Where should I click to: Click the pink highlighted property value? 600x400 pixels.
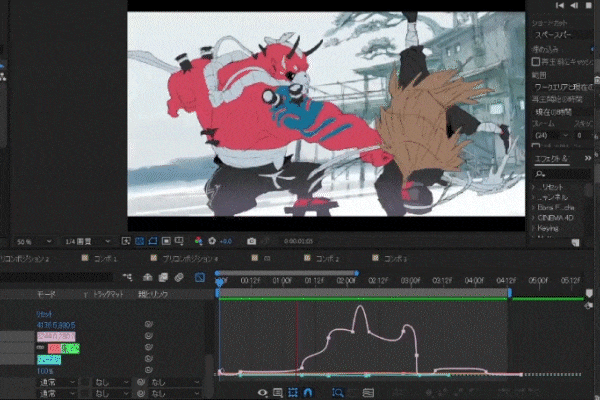pyautogui.click(x=56, y=336)
